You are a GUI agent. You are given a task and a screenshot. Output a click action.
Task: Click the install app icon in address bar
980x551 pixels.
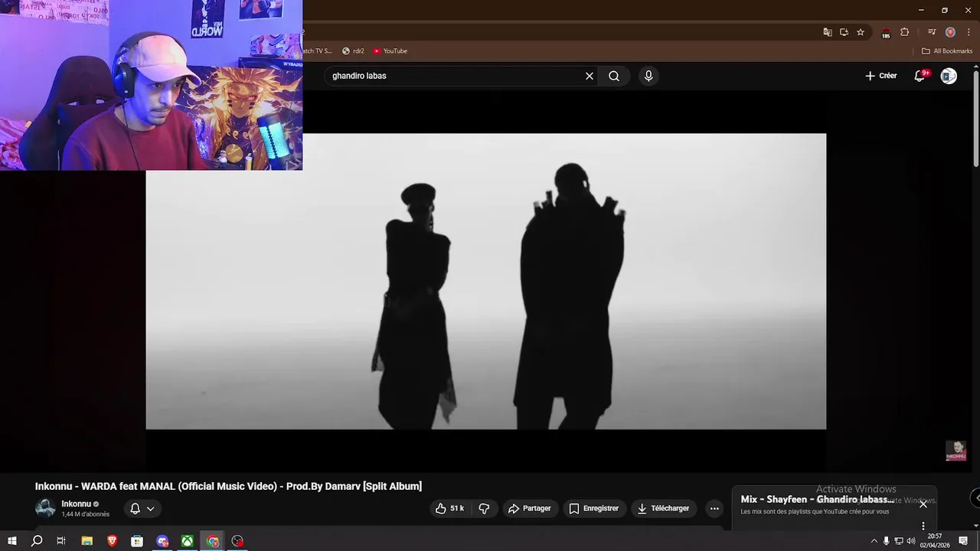click(844, 32)
